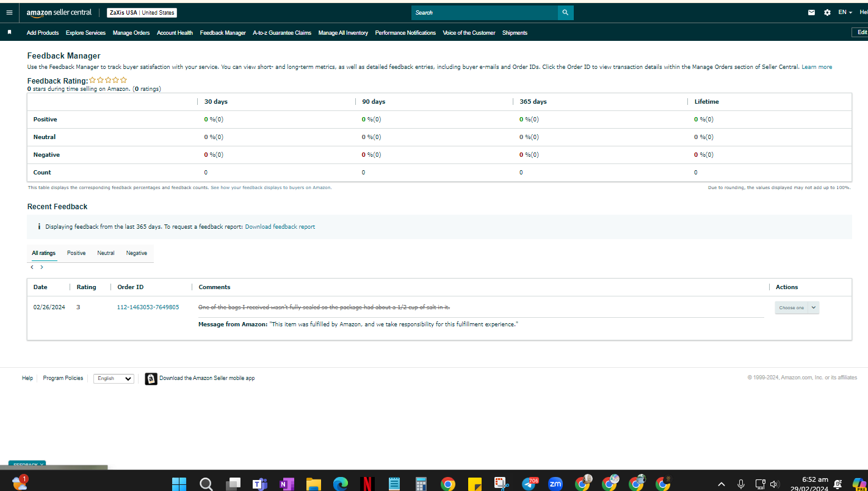Viewport: 868px width, 491px height.
Task: Focus the Search input field
Action: [x=485, y=12]
